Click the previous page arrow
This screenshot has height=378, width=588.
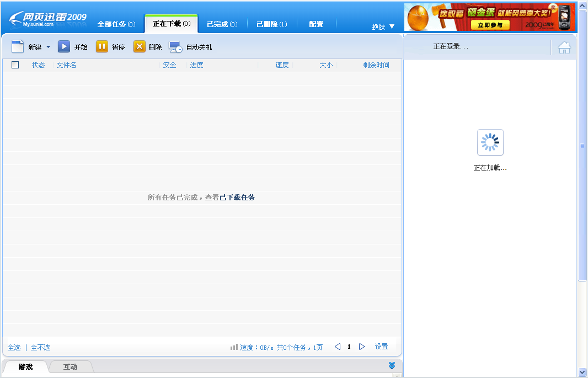(x=338, y=347)
